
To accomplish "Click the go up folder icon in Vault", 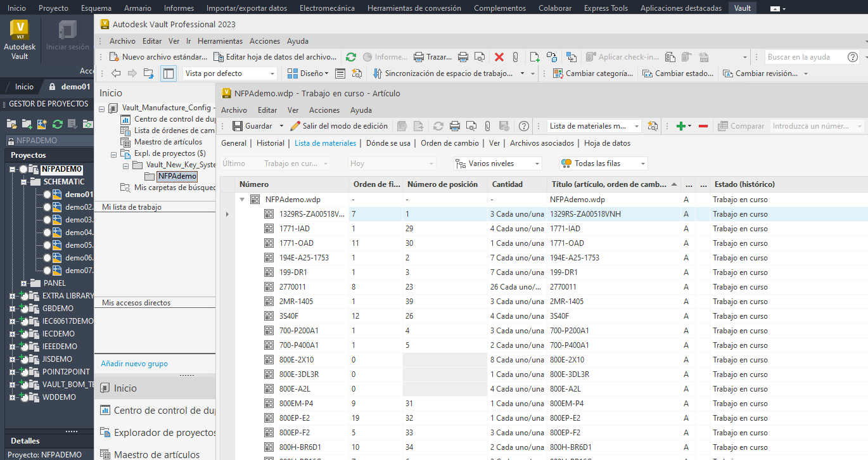I will 149,73.
